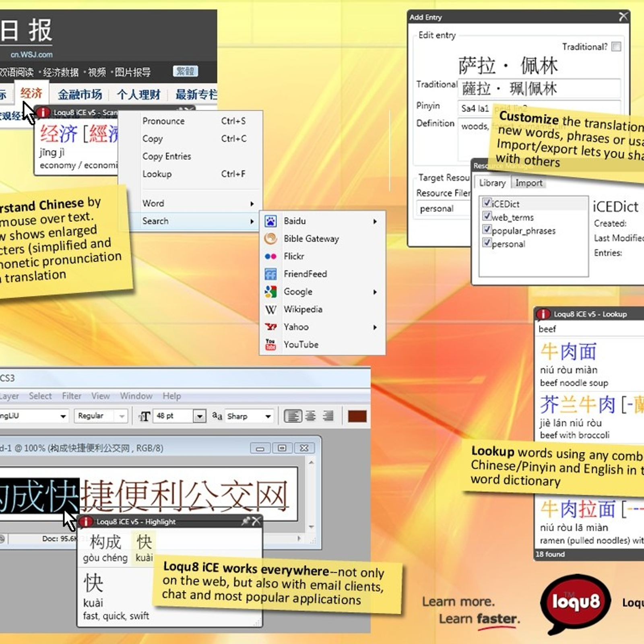This screenshot has width=644, height=644.
Task: Open the 金融市场 link on WSJ
Action: (x=80, y=95)
